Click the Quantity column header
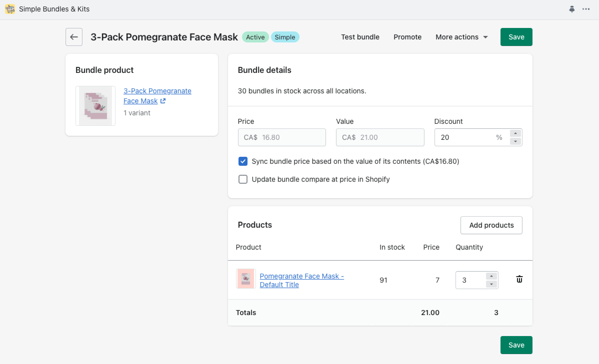Image resolution: width=599 pixels, height=364 pixels. (x=469, y=247)
